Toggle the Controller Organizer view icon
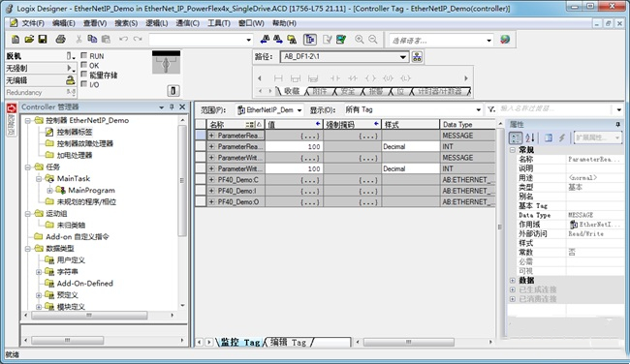Viewport: 630px width, 364px height. 310,40
